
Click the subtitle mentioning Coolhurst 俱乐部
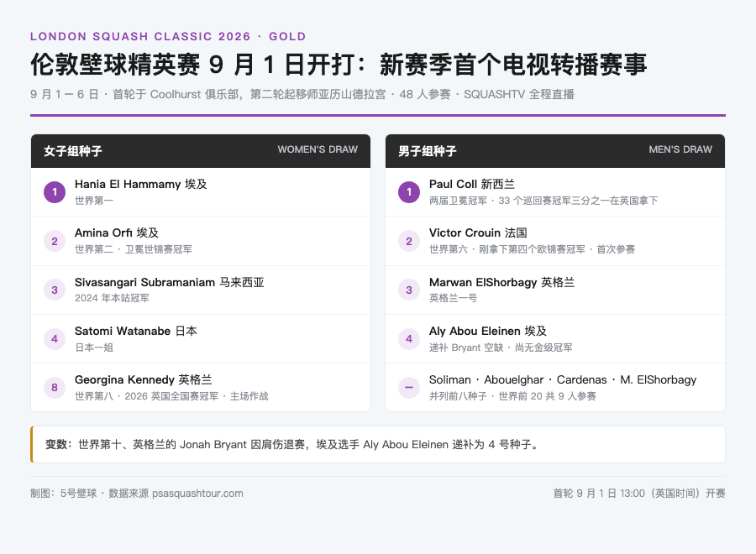tap(302, 94)
